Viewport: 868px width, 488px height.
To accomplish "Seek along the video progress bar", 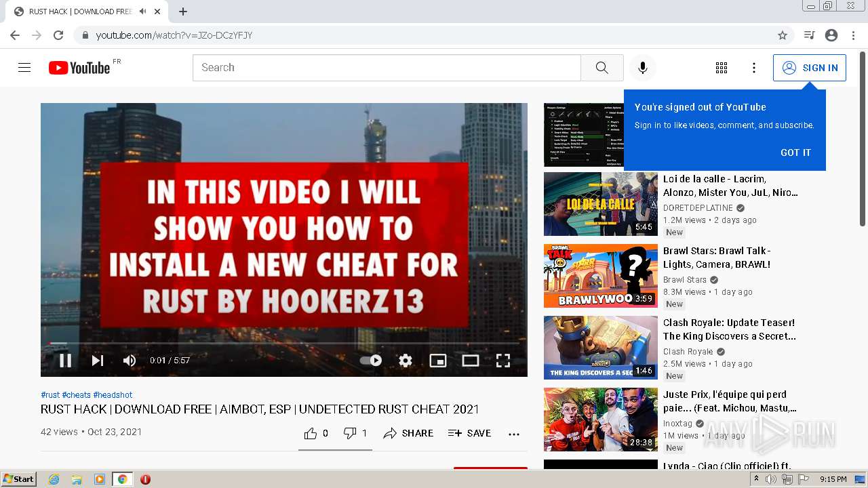I will [284, 343].
